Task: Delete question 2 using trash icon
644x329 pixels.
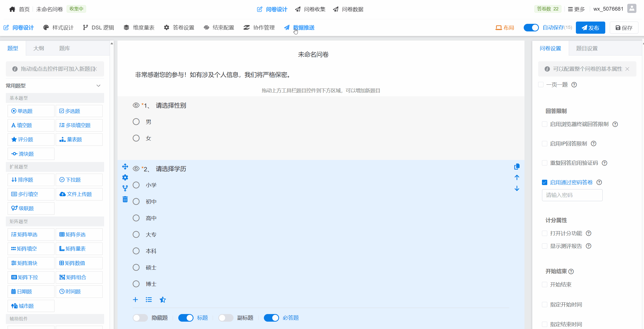Action: coord(125,199)
